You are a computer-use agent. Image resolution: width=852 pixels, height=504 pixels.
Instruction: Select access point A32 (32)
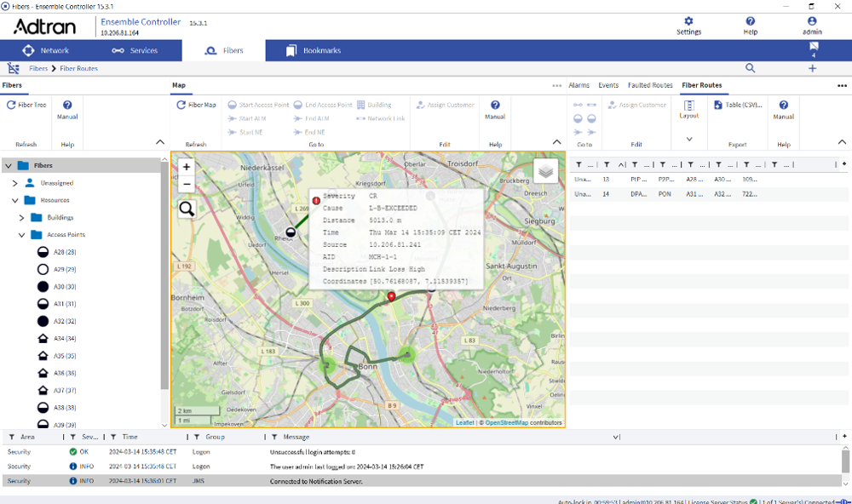pos(56,322)
